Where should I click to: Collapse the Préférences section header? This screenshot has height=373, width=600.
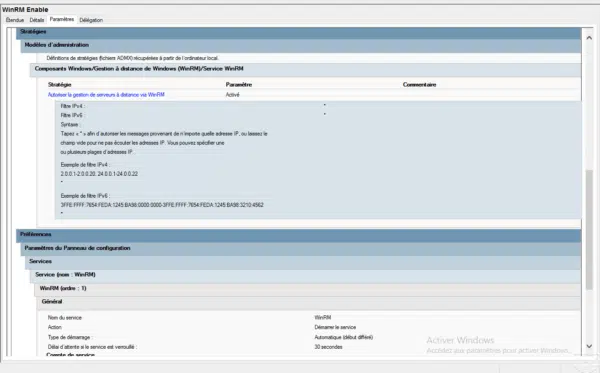pos(298,235)
